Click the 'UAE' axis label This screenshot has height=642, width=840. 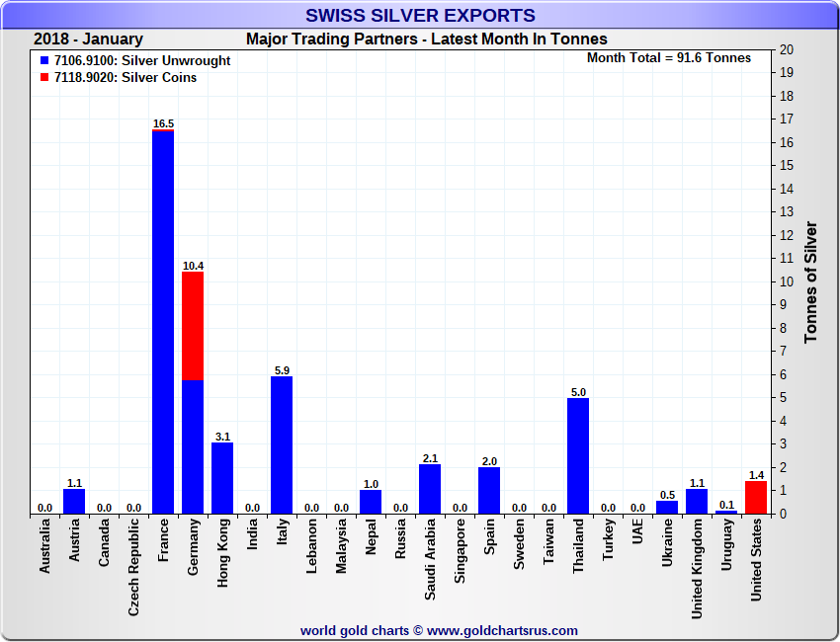point(637,531)
